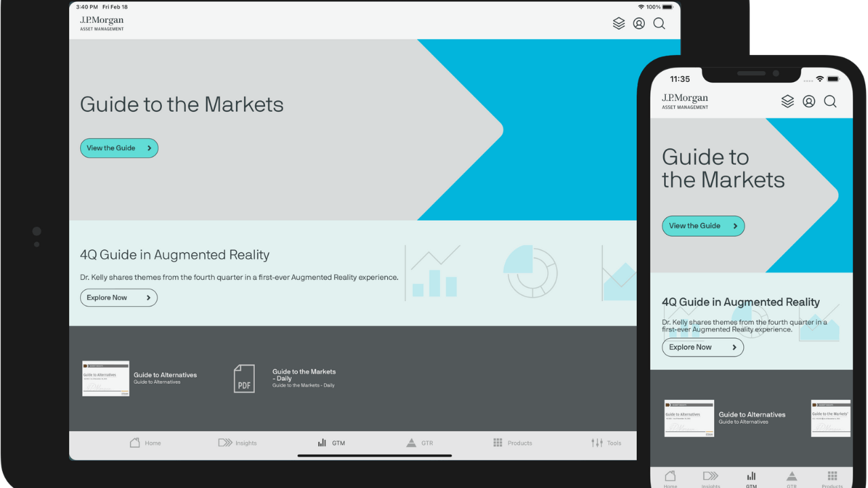Tap the Guide to the Markets headline on the phone
This screenshot has width=868, height=488.
point(724,169)
